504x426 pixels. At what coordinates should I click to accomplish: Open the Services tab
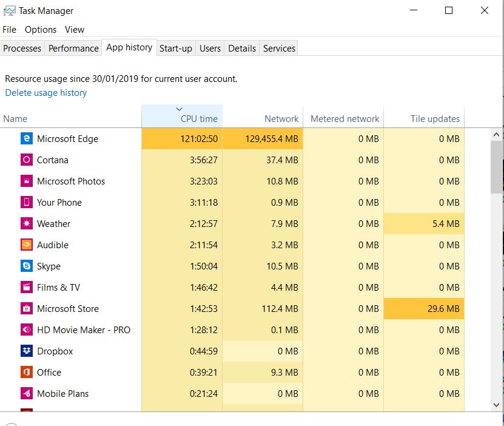(x=278, y=48)
